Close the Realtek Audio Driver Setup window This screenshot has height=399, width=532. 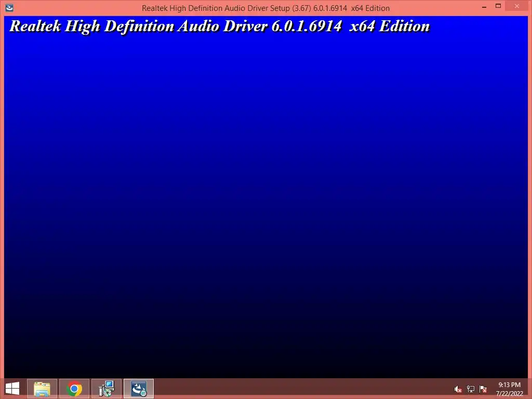tap(517, 6)
